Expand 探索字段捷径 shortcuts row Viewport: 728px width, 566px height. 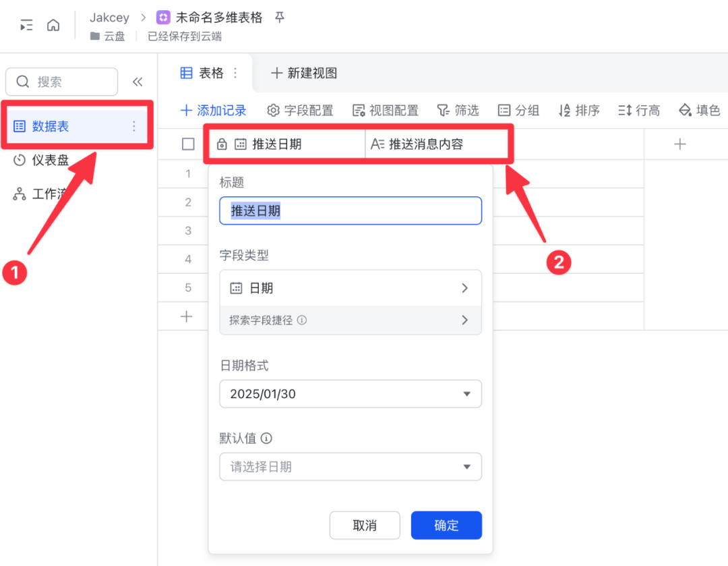tap(351, 320)
